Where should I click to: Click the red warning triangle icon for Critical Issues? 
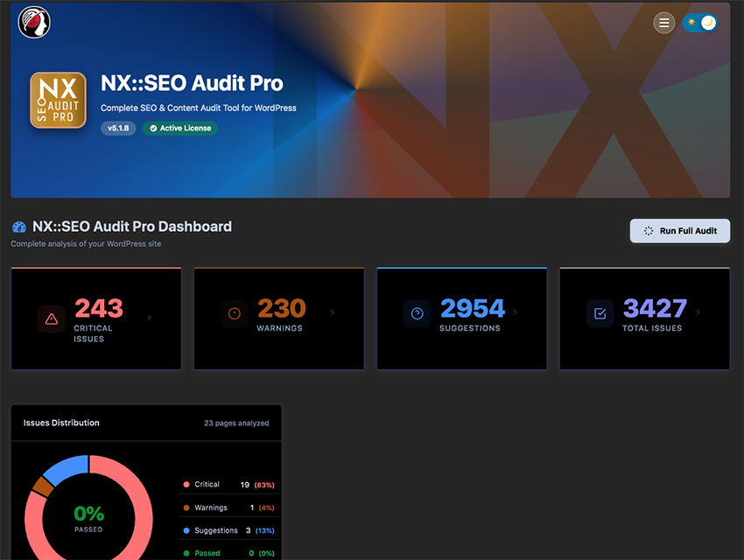[52, 318]
